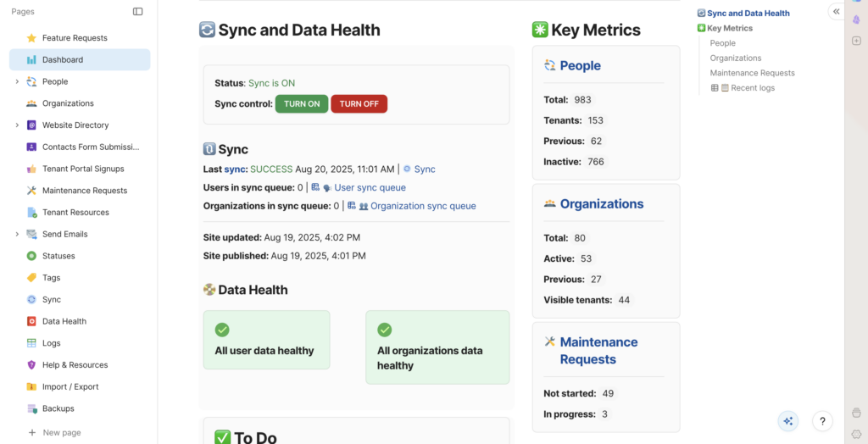Click the Website Directory icon
This screenshot has height=444, width=868.
(x=31, y=125)
